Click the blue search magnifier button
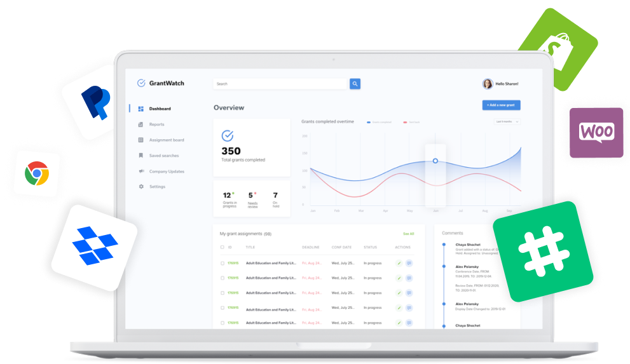 tap(355, 84)
